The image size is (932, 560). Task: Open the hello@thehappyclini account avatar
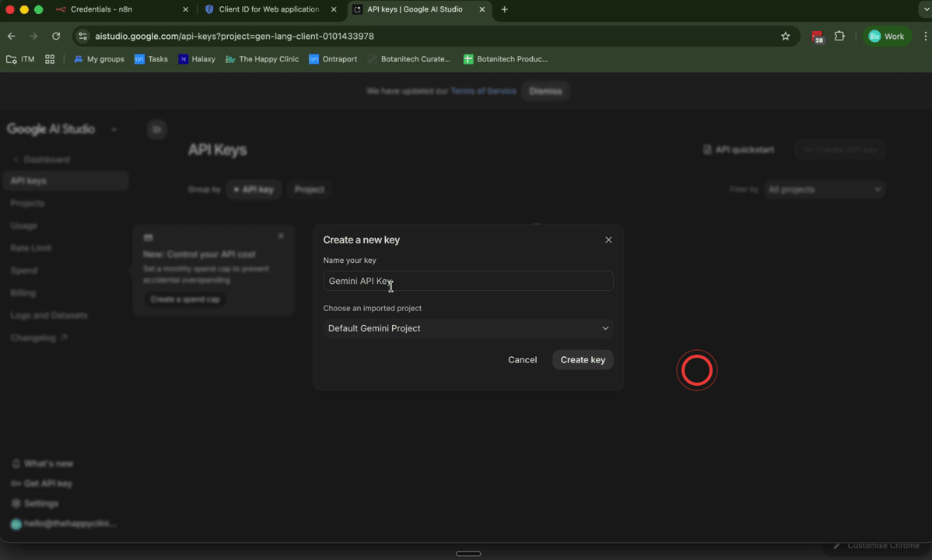pyautogui.click(x=17, y=523)
